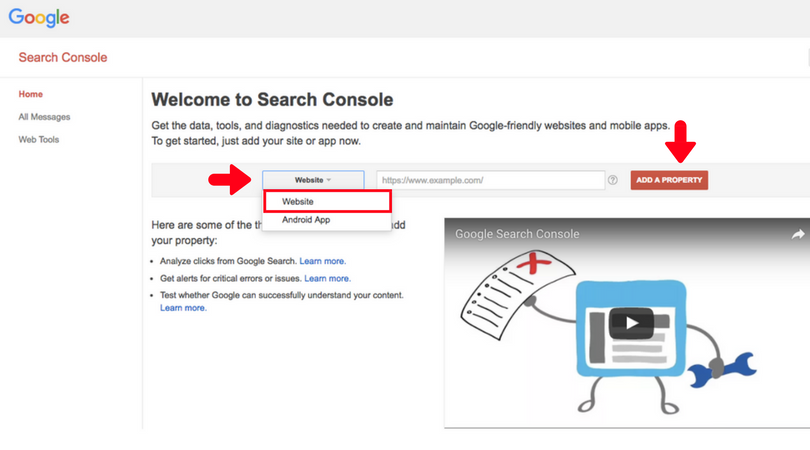Screen dimensions: 810x450
Task: Open All Messages in the sidebar
Action: (44, 117)
